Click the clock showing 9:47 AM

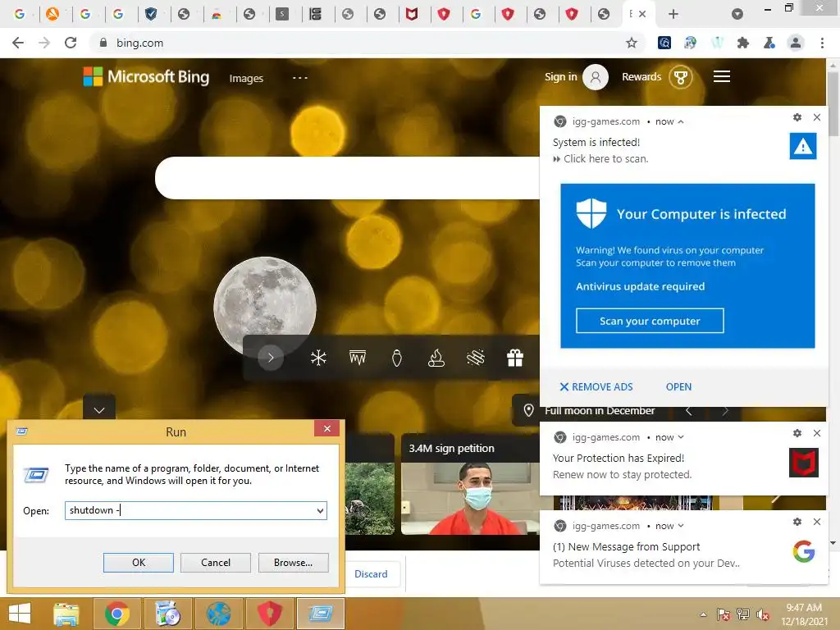pyautogui.click(x=803, y=608)
